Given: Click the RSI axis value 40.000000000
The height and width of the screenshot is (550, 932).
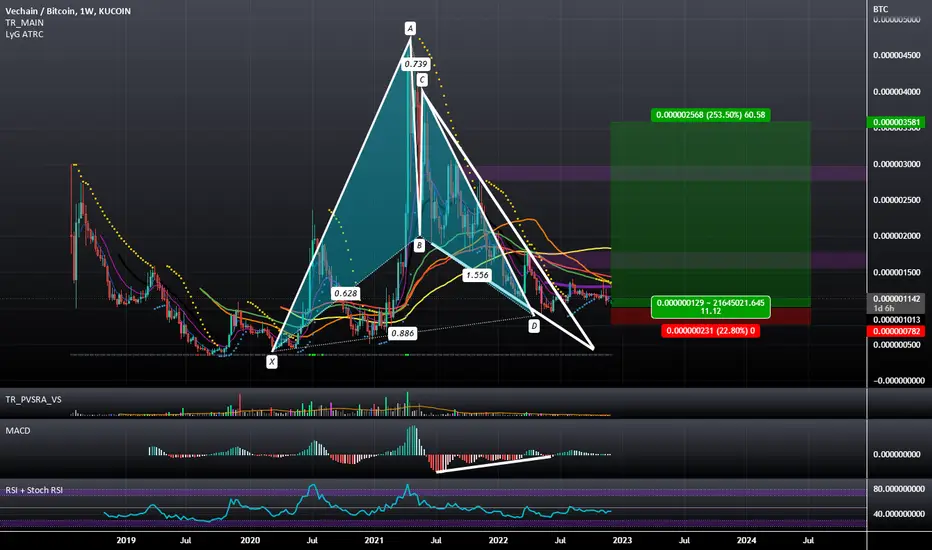Looking at the screenshot, I should coord(899,514).
